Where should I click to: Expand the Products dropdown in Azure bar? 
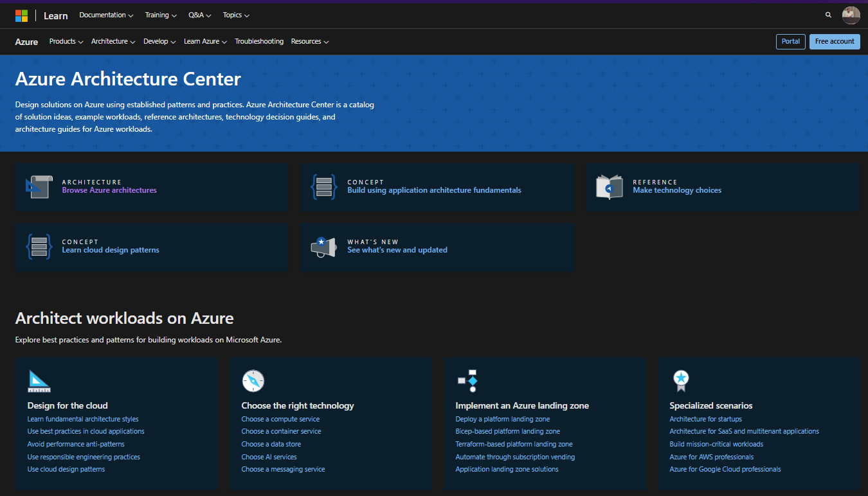(x=66, y=42)
